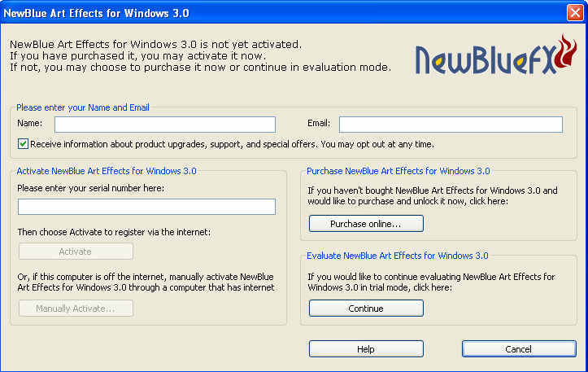588x372 pixels.
Task: Click into the Name text field
Action: click(x=165, y=125)
